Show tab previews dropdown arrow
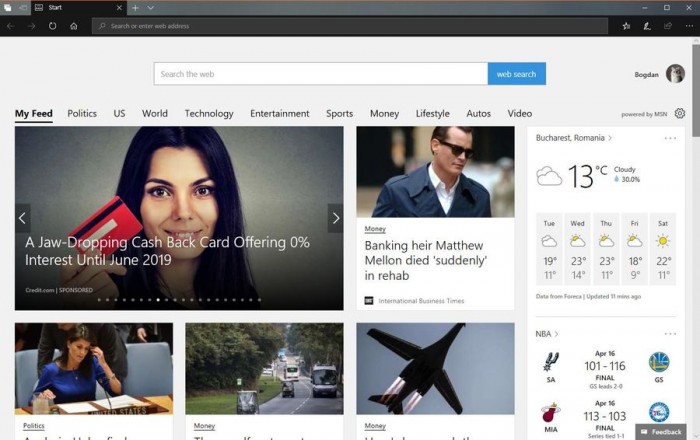 [x=150, y=8]
